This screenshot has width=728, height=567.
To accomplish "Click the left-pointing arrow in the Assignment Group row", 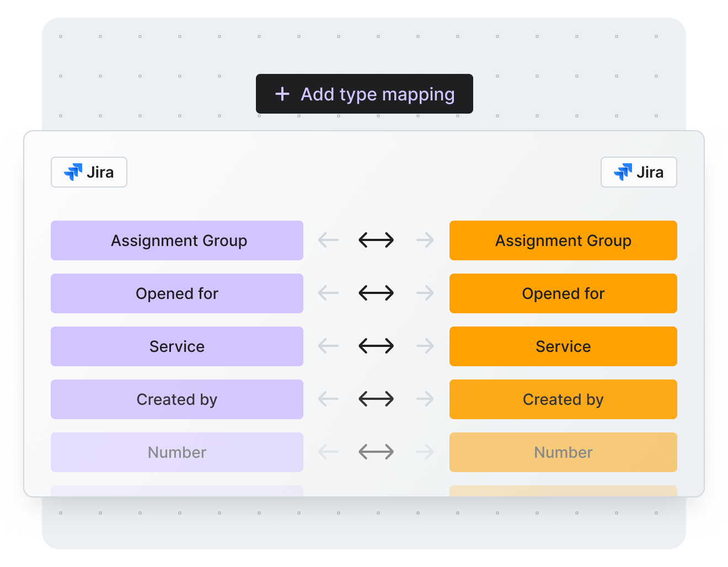I will coord(328,240).
